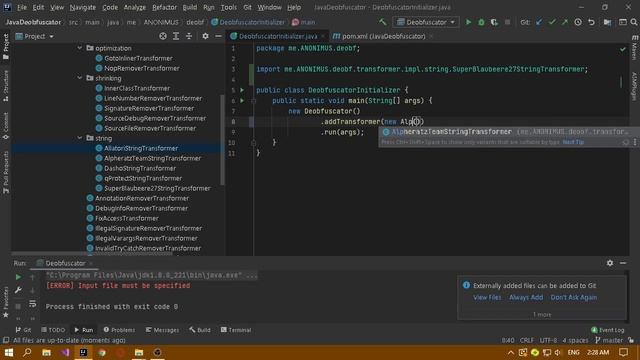Click run gutter arrow beside main method

tap(242, 100)
